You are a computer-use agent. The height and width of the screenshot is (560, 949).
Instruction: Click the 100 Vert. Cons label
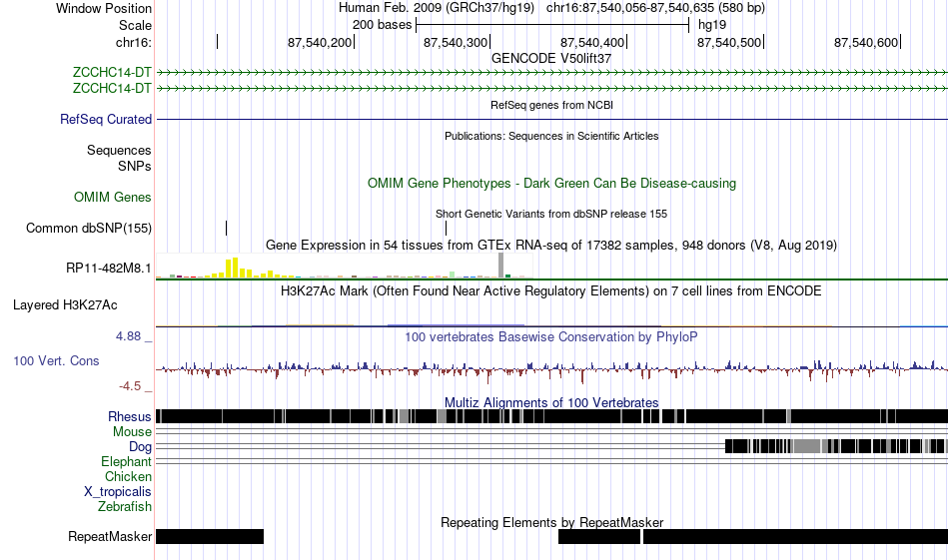(x=56, y=361)
